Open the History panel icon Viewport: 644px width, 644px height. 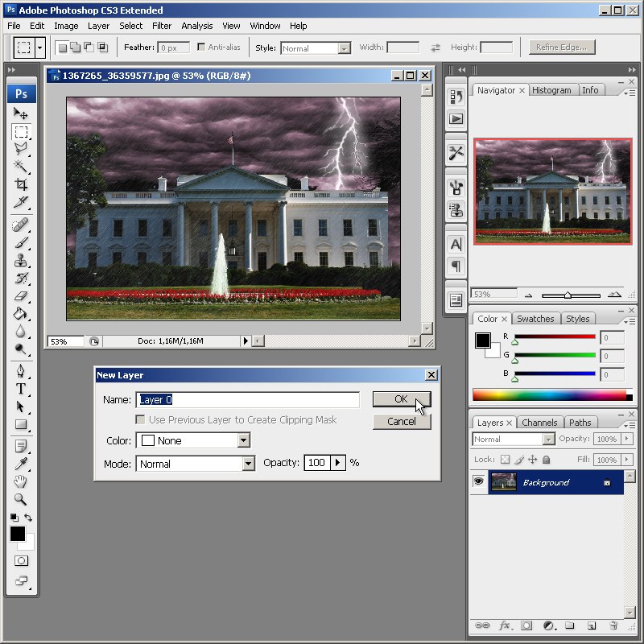(x=456, y=97)
